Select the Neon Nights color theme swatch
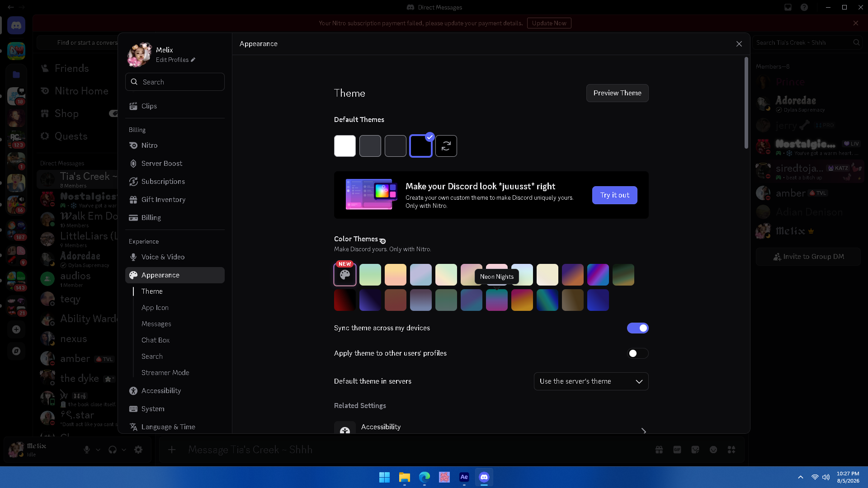This screenshot has width=868, height=488. [497, 300]
